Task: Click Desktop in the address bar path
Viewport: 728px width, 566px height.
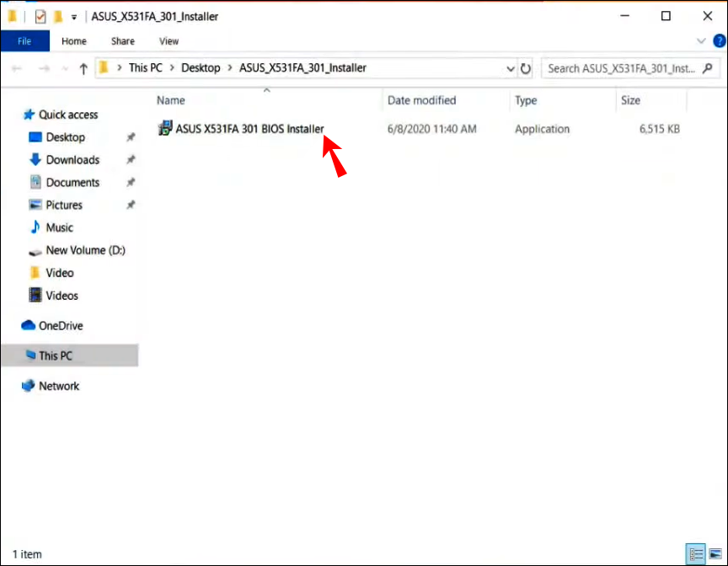Action: click(201, 68)
